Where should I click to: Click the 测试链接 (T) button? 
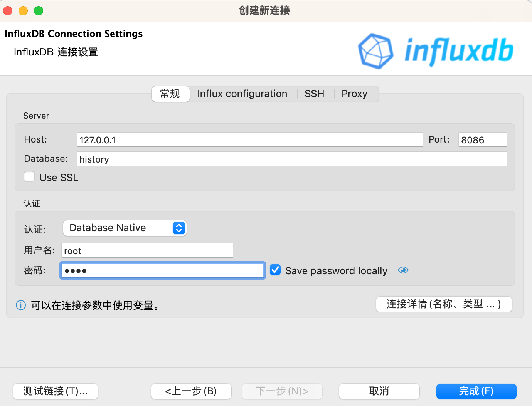pos(55,391)
